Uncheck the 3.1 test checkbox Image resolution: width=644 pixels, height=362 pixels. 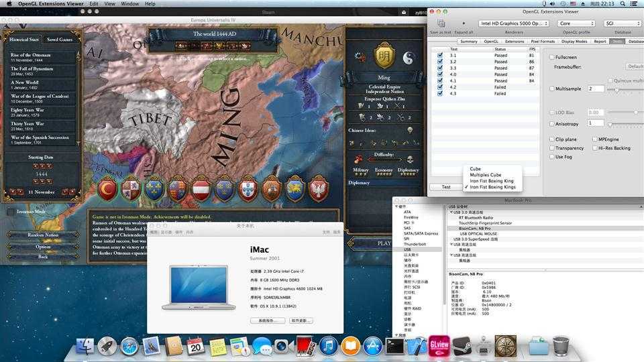tap(440, 55)
